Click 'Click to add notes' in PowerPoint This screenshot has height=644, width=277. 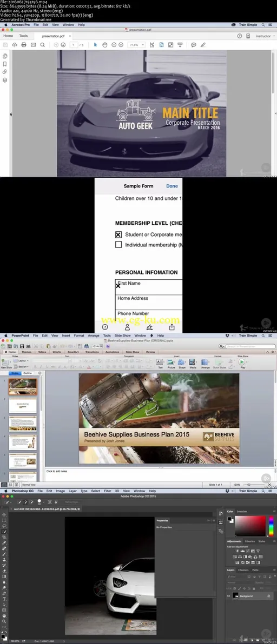click(x=57, y=471)
